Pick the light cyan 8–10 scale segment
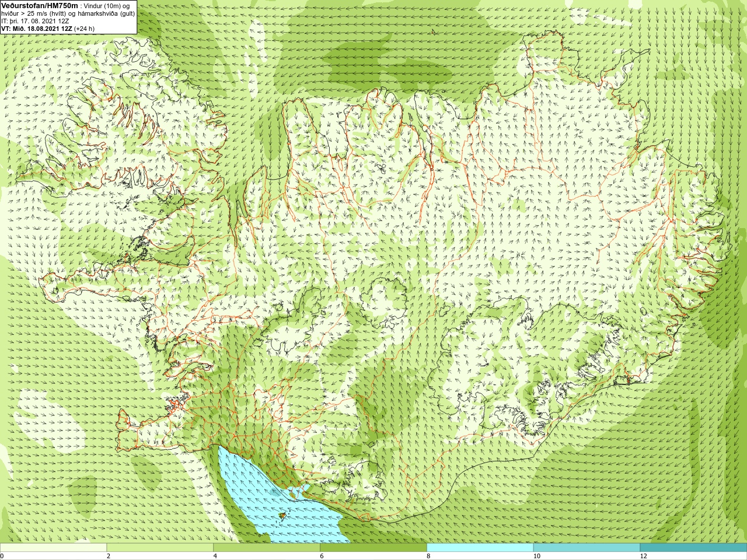The width and height of the screenshot is (747, 560). click(x=480, y=548)
